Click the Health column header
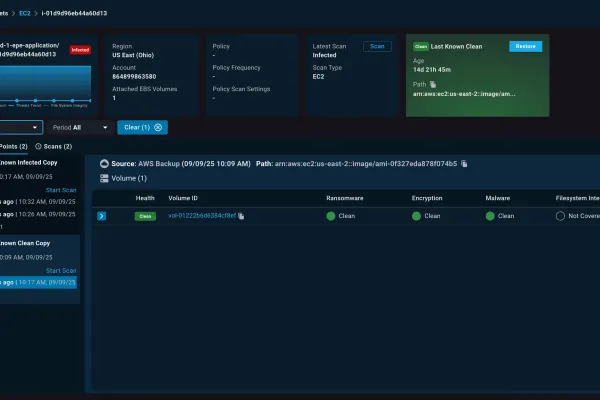This screenshot has width=600, height=400. pyautogui.click(x=145, y=198)
